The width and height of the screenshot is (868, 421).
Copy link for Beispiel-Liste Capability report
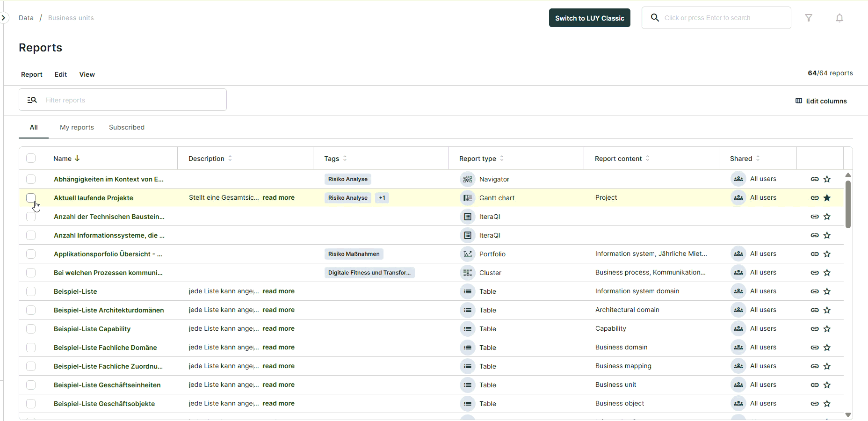(815, 329)
